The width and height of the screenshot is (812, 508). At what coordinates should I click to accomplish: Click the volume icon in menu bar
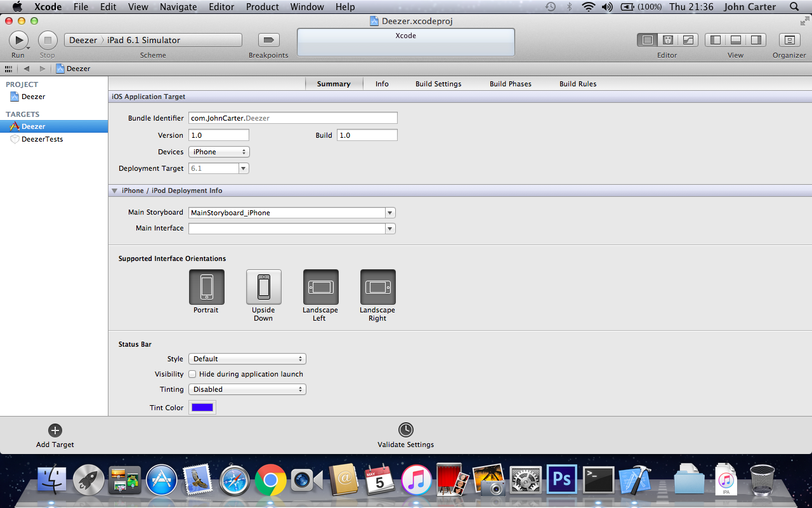point(607,7)
